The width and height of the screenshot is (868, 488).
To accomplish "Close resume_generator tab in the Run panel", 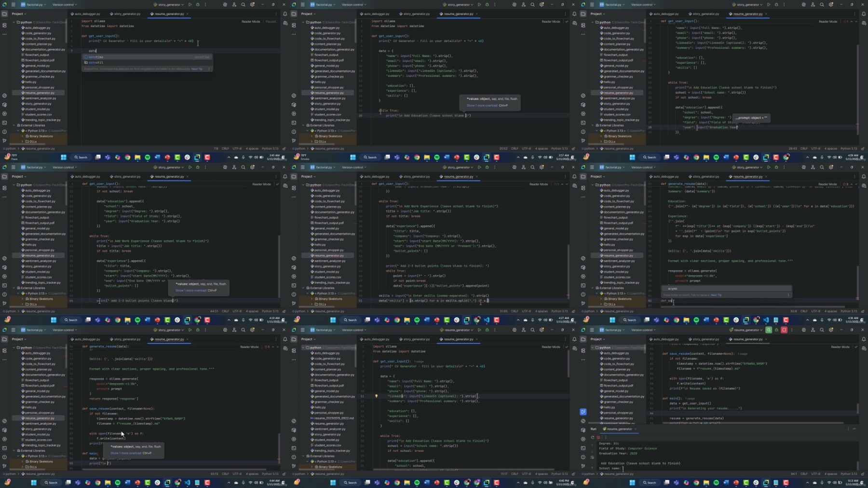I will pos(635,429).
